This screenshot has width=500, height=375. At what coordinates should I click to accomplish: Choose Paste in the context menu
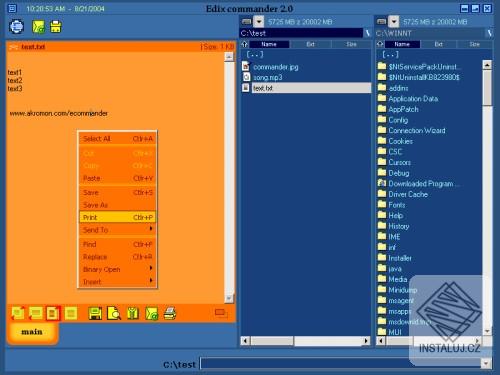(117, 178)
